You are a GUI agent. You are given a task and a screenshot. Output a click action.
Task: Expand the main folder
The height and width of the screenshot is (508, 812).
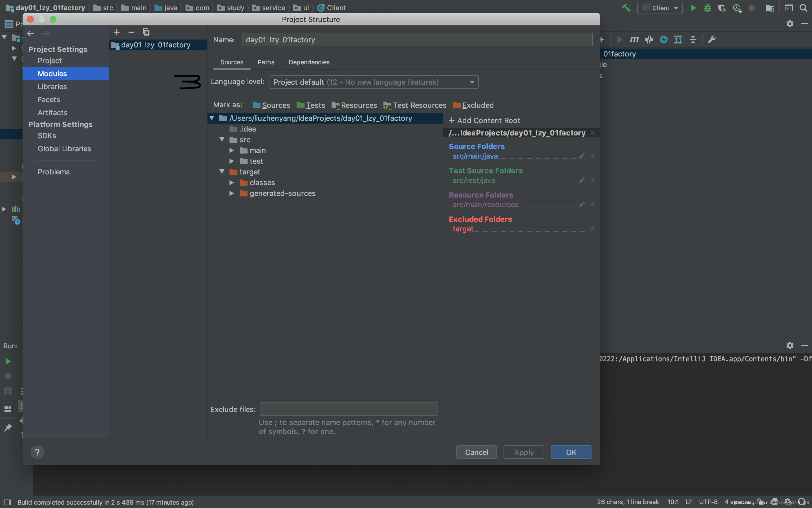(x=231, y=150)
